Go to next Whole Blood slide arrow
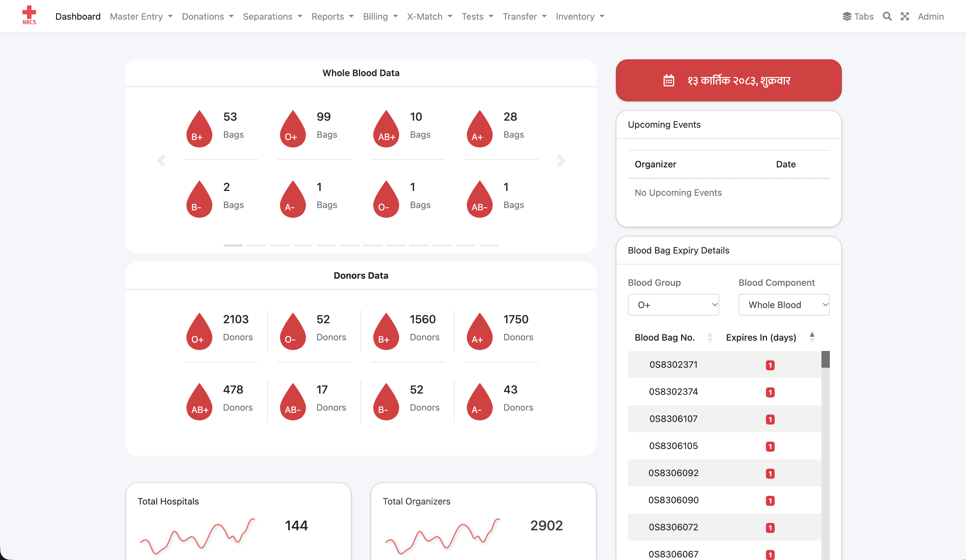 [561, 160]
